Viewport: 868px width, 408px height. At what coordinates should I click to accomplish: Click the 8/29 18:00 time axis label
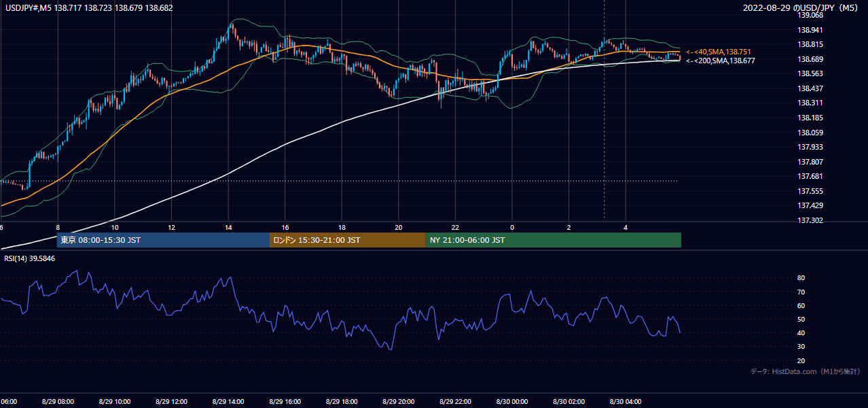click(x=342, y=402)
